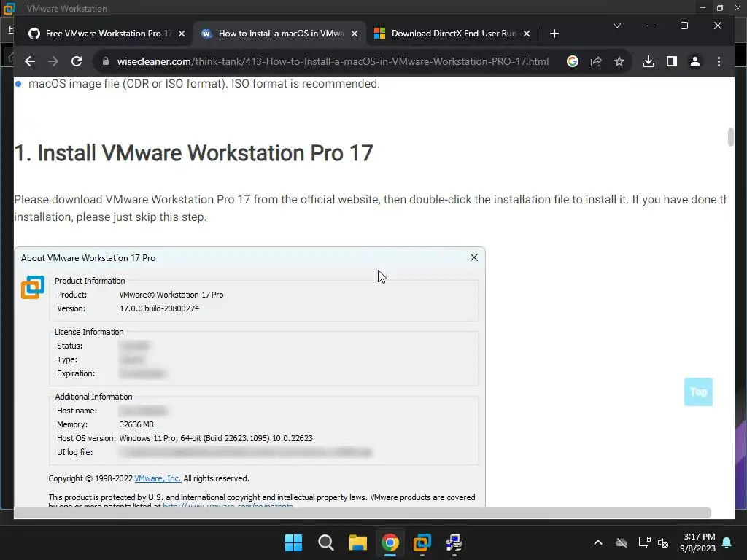Click the browser forward arrow

tap(53, 61)
